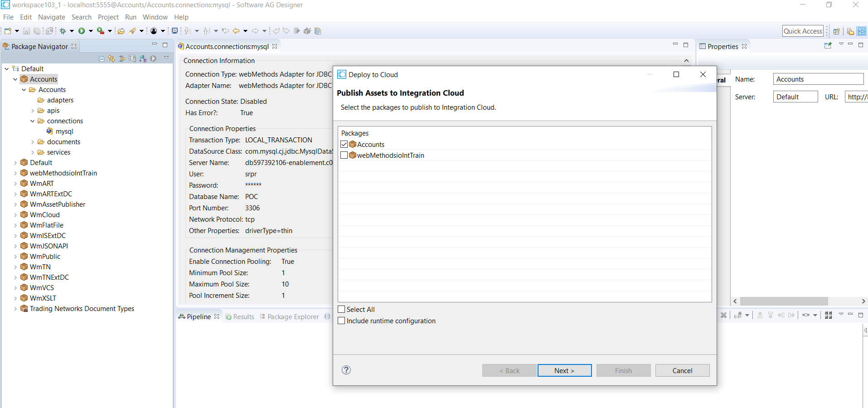Check Include runtime configuration
This screenshot has width=868, height=408.
click(x=342, y=321)
